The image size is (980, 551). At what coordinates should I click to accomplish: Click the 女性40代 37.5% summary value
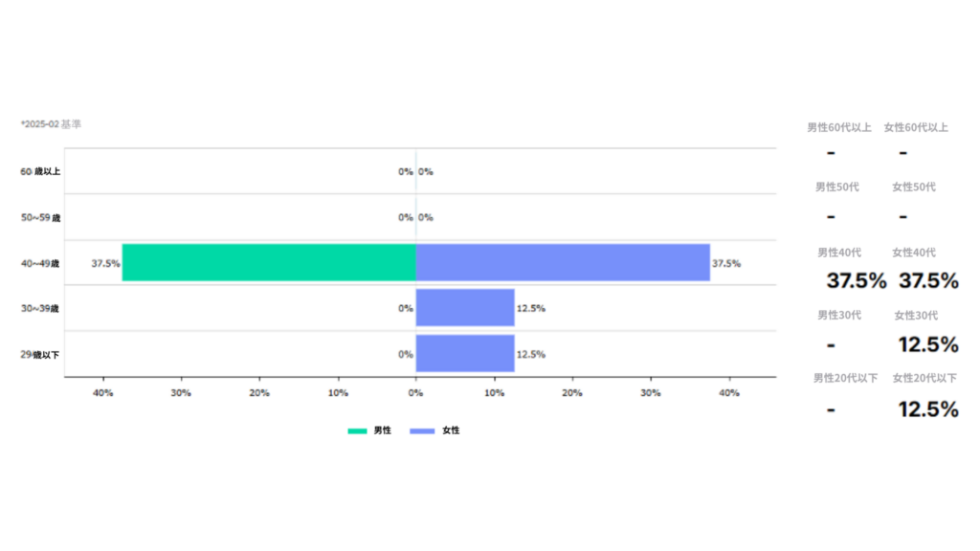point(928,281)
